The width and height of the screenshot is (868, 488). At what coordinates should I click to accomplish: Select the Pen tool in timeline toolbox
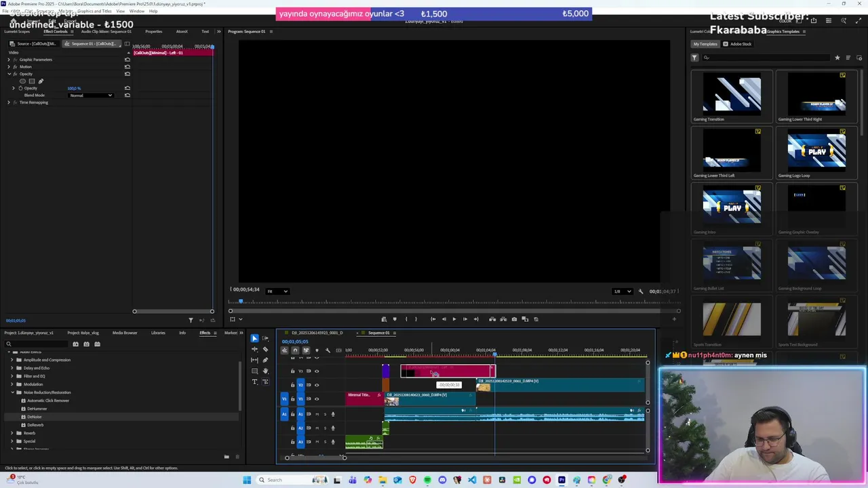click(x=265, y=360)
